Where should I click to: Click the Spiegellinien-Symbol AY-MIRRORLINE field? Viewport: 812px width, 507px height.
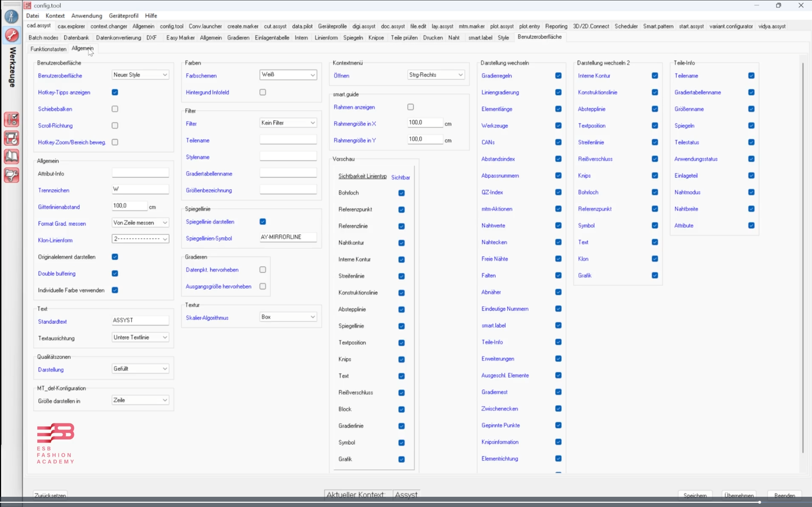(x=288, y=237)
